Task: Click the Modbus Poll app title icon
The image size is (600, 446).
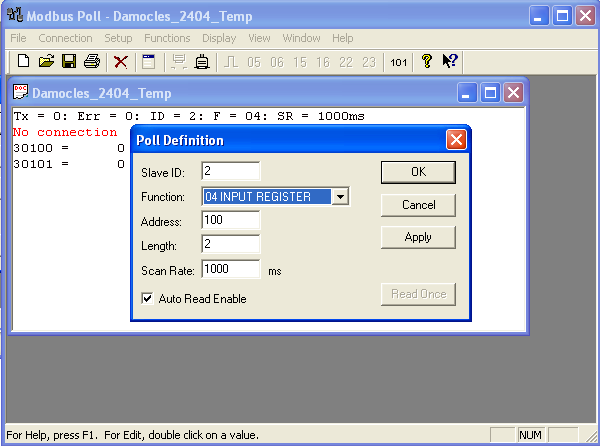Action: tap(15, 15)
